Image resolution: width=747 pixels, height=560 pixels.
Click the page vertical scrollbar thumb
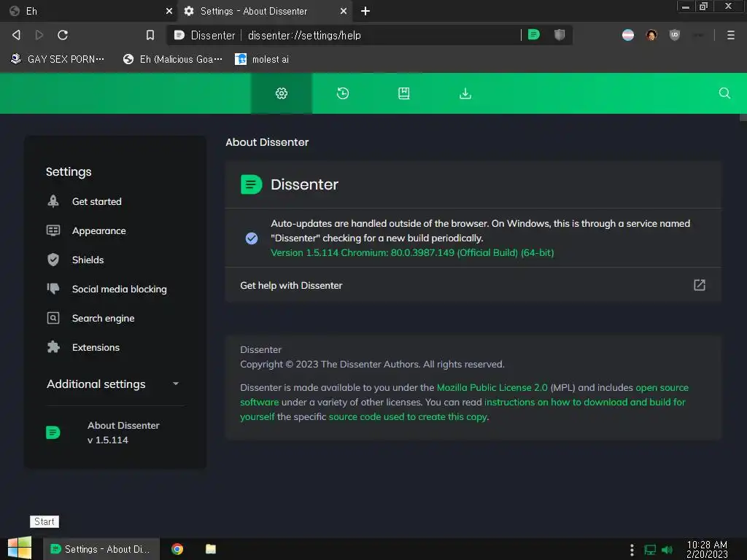[x=743, y=117]
